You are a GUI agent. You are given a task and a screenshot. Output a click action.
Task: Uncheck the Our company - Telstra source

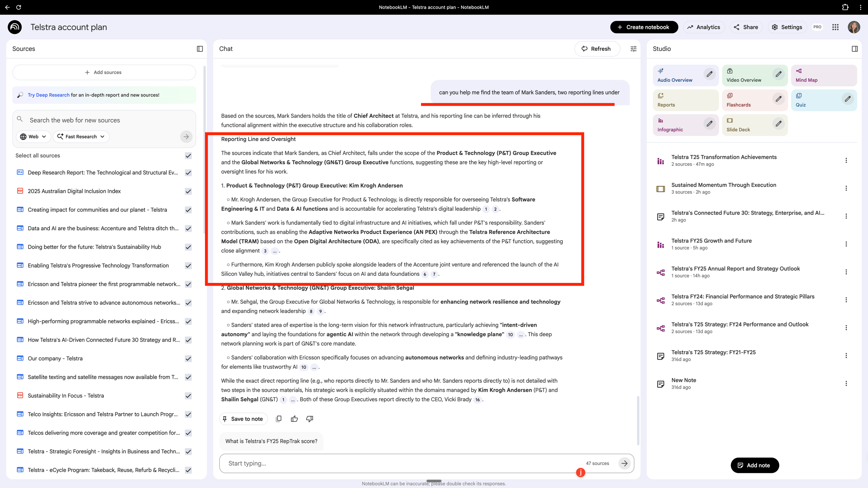click(188, 359)
